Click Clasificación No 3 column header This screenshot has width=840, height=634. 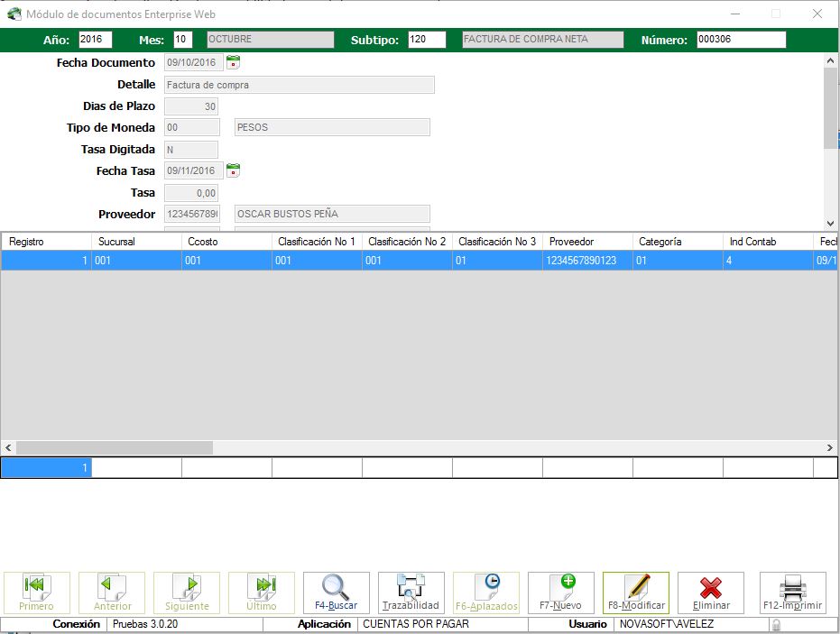(x=497, y=242)
